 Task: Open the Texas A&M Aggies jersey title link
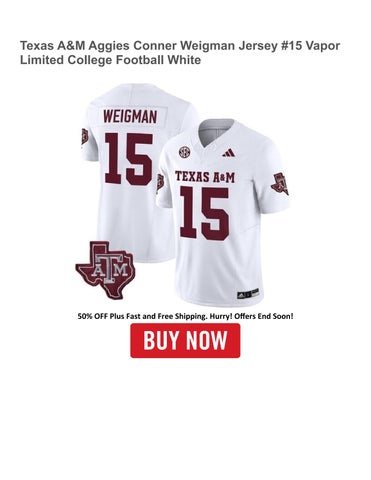(180, 53)
